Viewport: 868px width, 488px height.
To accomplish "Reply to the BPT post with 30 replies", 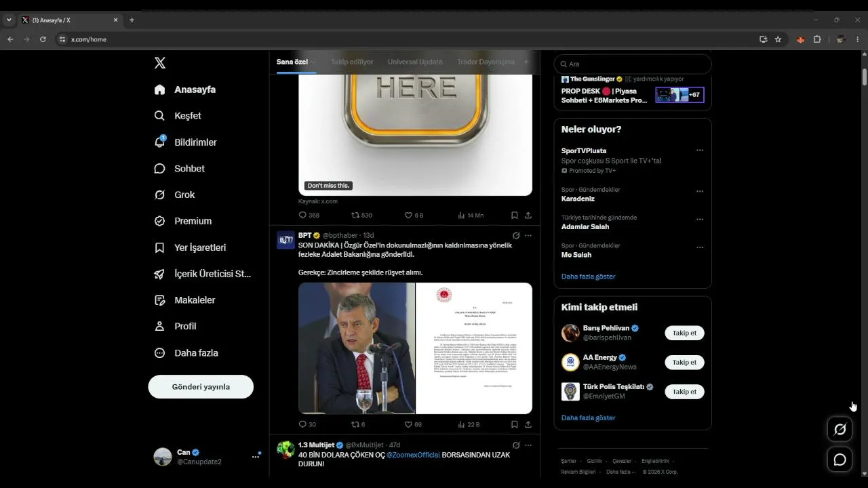I will (302, 424).
